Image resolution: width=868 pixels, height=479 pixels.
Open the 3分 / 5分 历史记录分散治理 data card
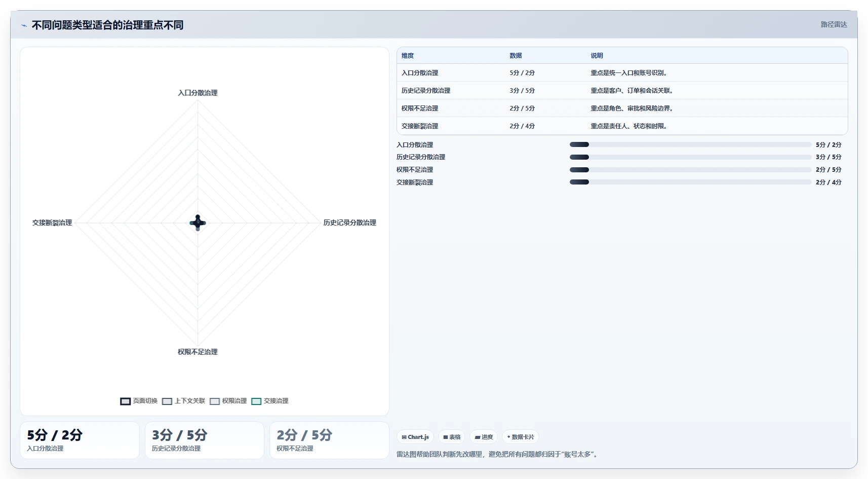pos(205,440)
